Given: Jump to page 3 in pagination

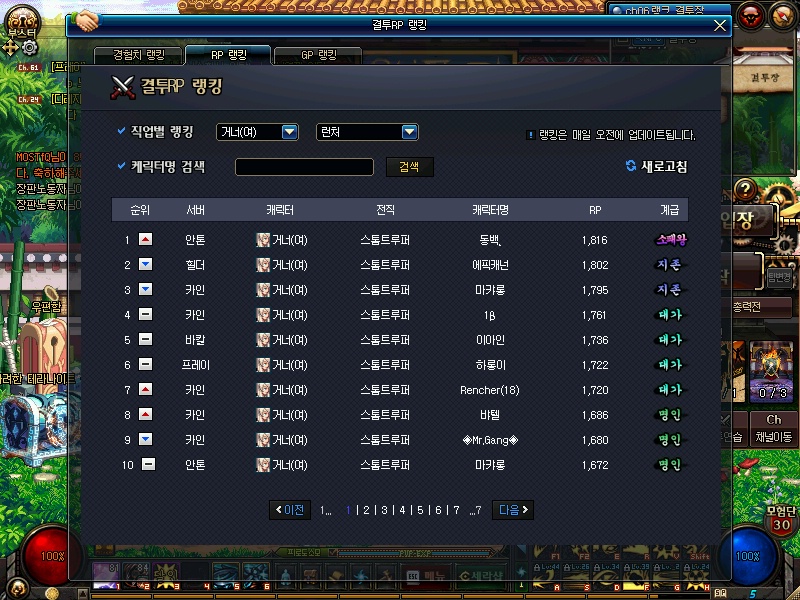Looking at the screenshot, I should [385, 510].
